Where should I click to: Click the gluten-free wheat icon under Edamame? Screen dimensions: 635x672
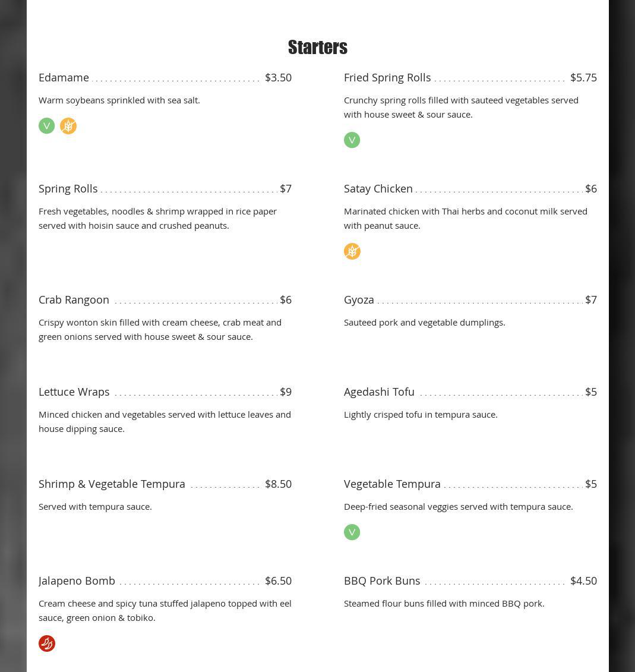click(x=68, y=126)
